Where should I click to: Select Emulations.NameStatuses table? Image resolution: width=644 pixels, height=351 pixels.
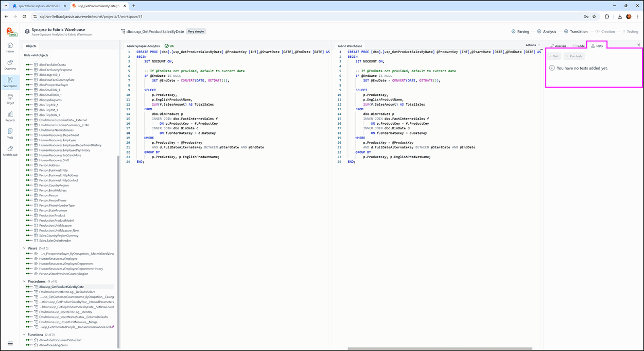pos(56,130)
